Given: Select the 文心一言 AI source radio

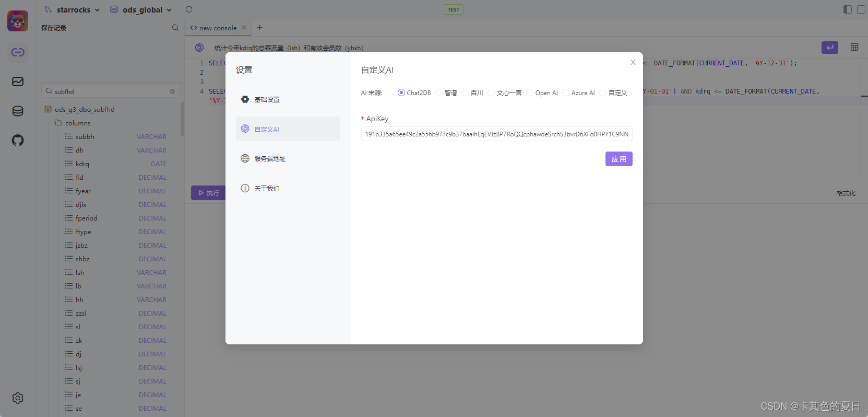Looking at the screenshot, I should 491,92.
